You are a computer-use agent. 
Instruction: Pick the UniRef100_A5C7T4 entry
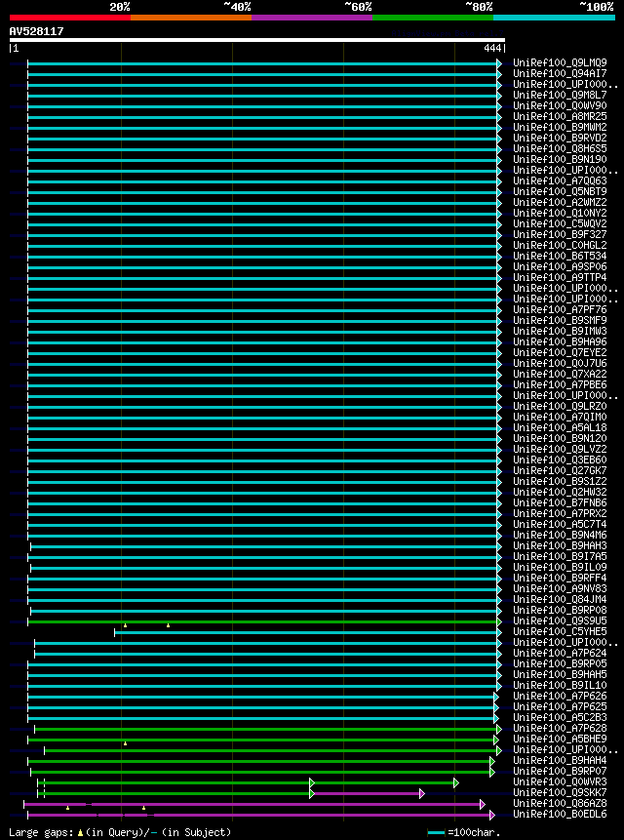pyautogui.click(x=560, y=525)
